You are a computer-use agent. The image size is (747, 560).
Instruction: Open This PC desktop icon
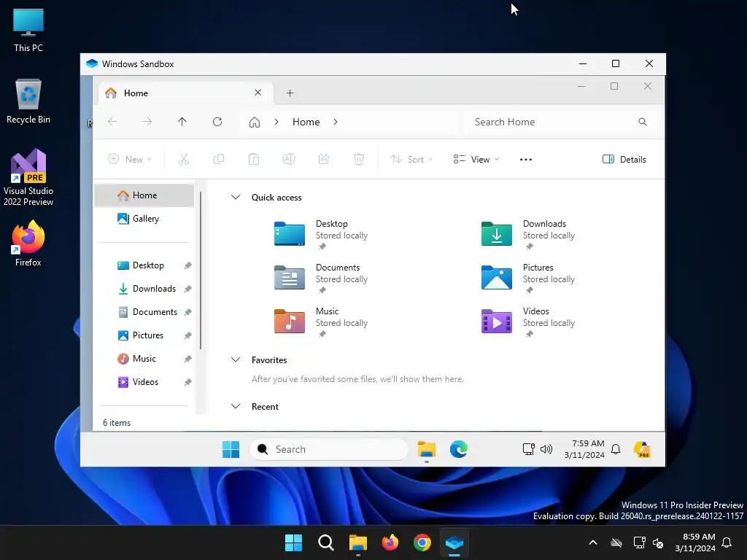28,30
